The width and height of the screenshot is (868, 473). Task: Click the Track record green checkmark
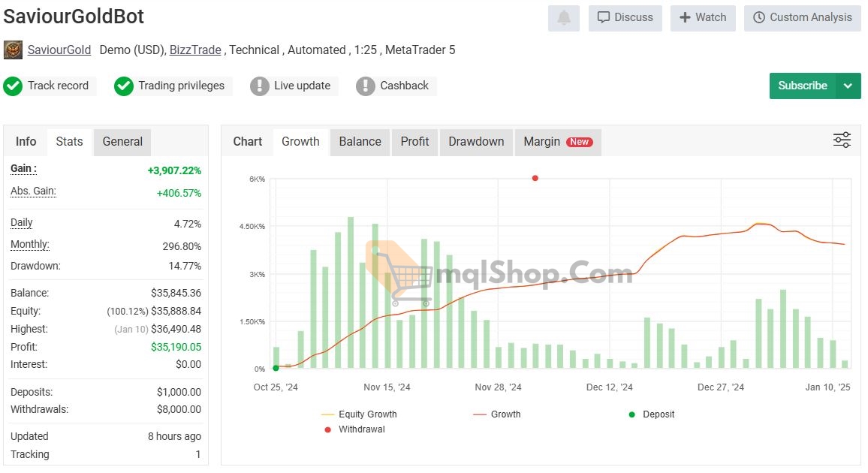(x=13, y=86)
